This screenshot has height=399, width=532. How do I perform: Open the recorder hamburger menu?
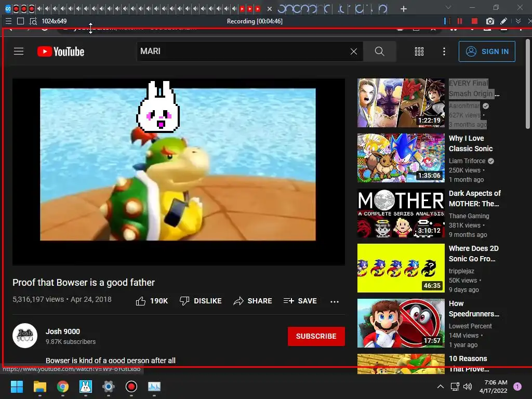8,21
